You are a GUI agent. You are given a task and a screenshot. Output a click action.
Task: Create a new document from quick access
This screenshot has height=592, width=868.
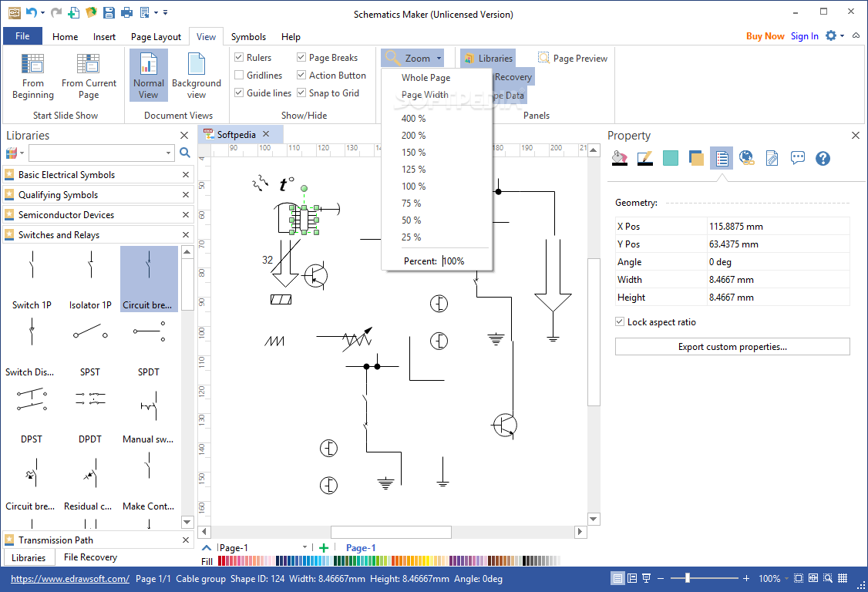pos(73,12)
